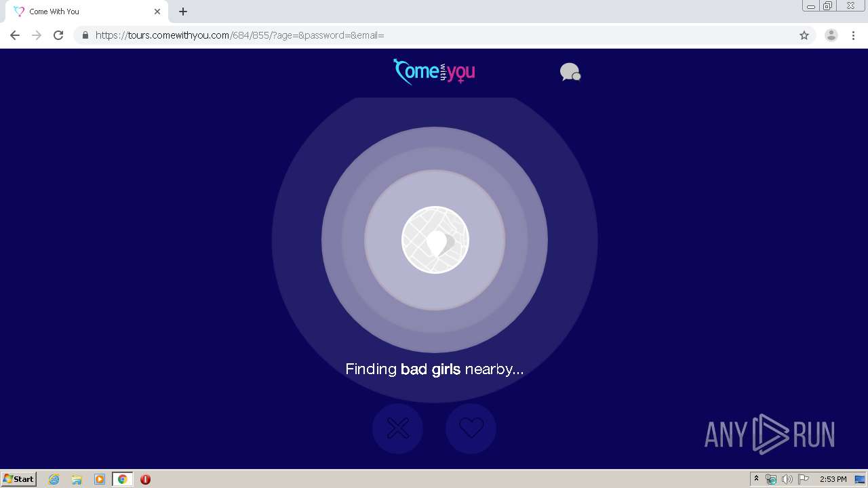Select Chrome in the taskbar
The height and width of the screenshot is (488, 868).
click(x=122, y=479)
